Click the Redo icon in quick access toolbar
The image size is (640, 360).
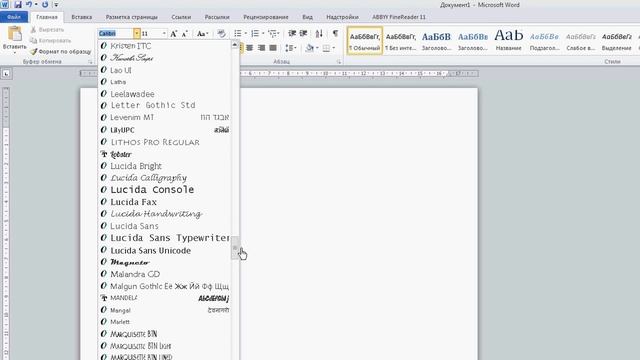45,5
